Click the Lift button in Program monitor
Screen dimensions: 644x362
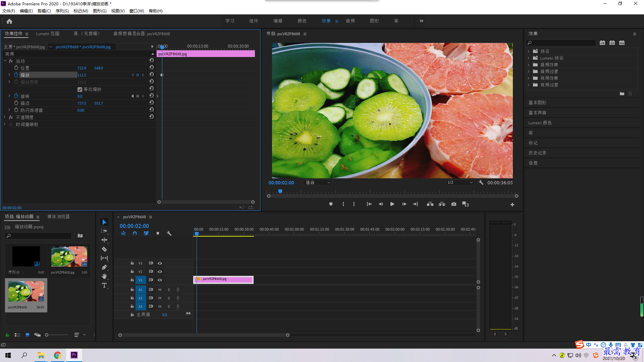[x=430, y=204]
